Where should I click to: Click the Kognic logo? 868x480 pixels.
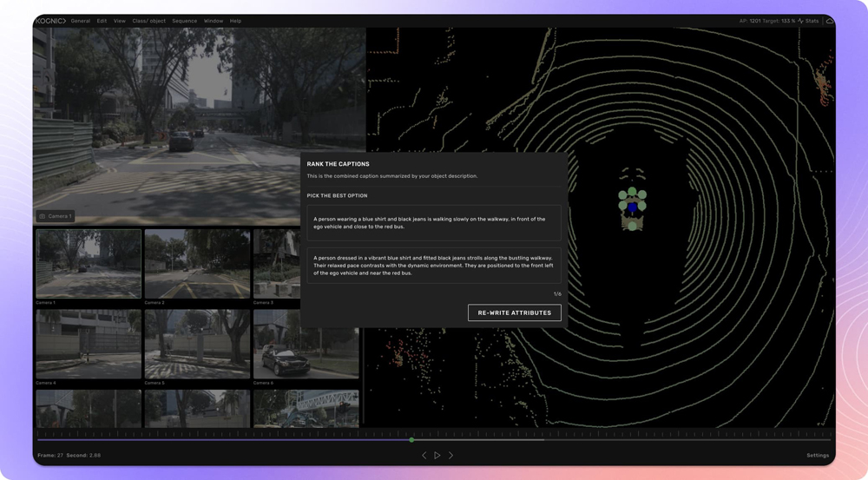tap(50, 21)
